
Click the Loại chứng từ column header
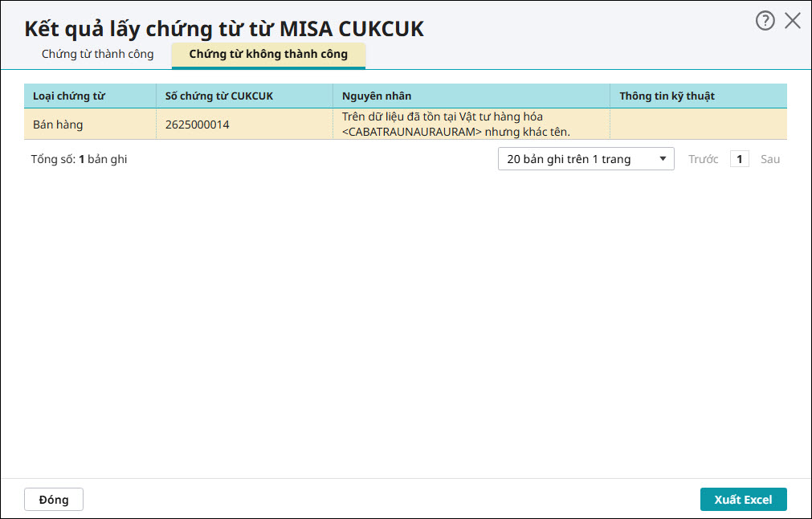tap(69, 96)
